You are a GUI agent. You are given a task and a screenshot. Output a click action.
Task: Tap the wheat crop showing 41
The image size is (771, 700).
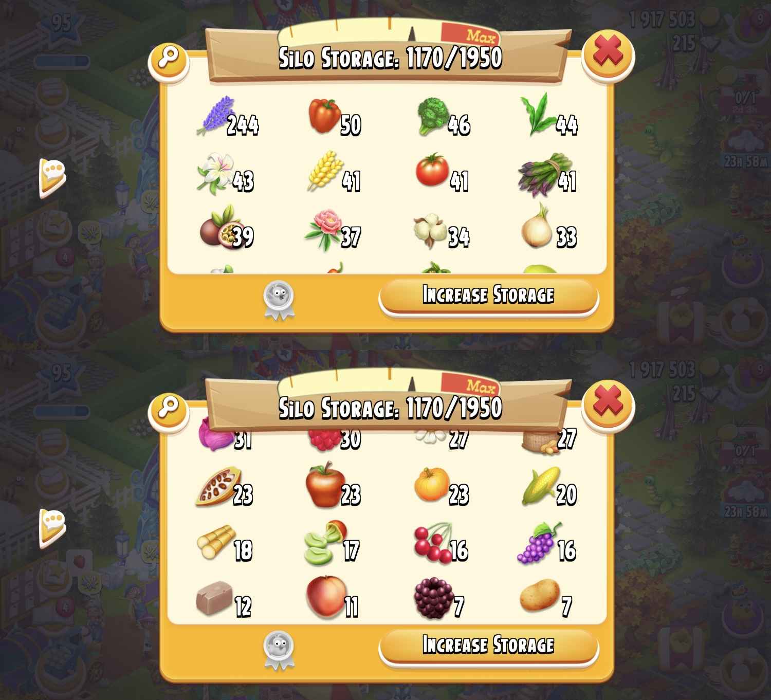point(334,173)
